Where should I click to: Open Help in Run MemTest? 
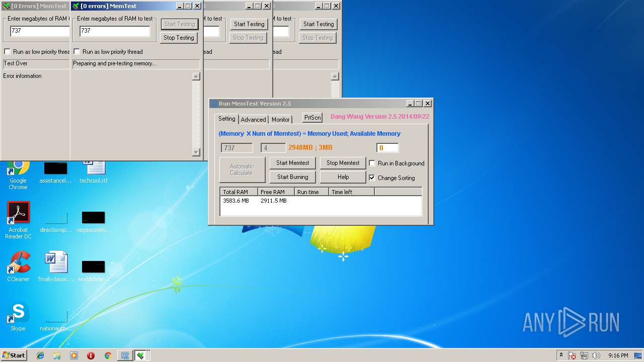pyautogui.click(x=343, y=177)
